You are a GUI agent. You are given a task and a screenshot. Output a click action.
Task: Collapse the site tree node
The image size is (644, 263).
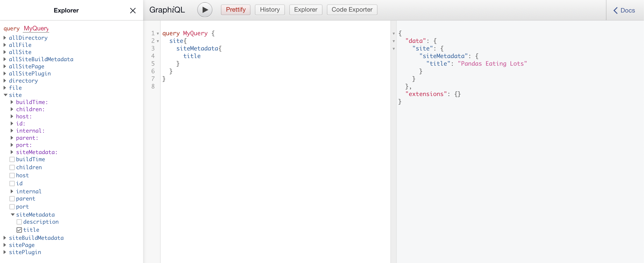[x=5, y=95]
